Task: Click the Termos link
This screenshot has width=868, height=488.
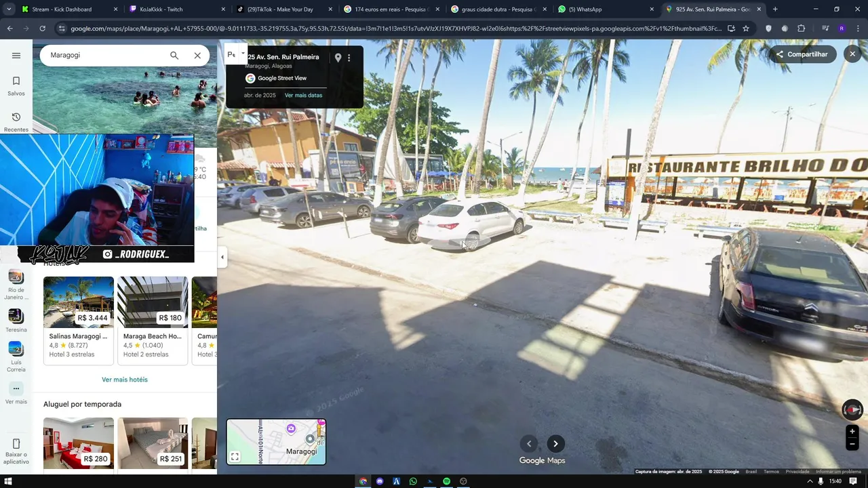Action: click(771, 472)
